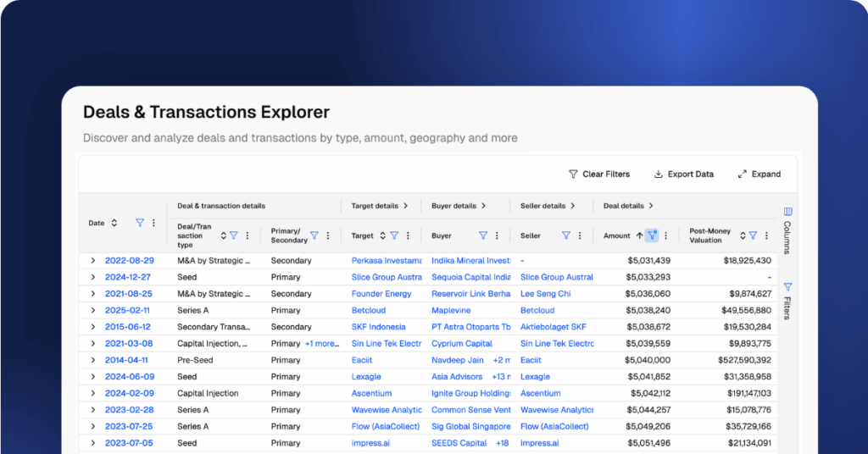Open target link Perkasa Investama

[x=387, y=260]
